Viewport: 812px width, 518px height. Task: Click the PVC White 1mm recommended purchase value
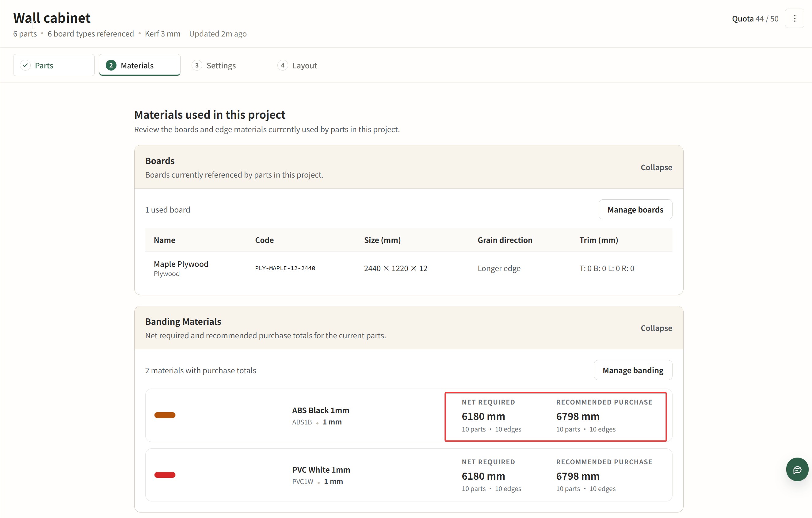click(577, 476)
